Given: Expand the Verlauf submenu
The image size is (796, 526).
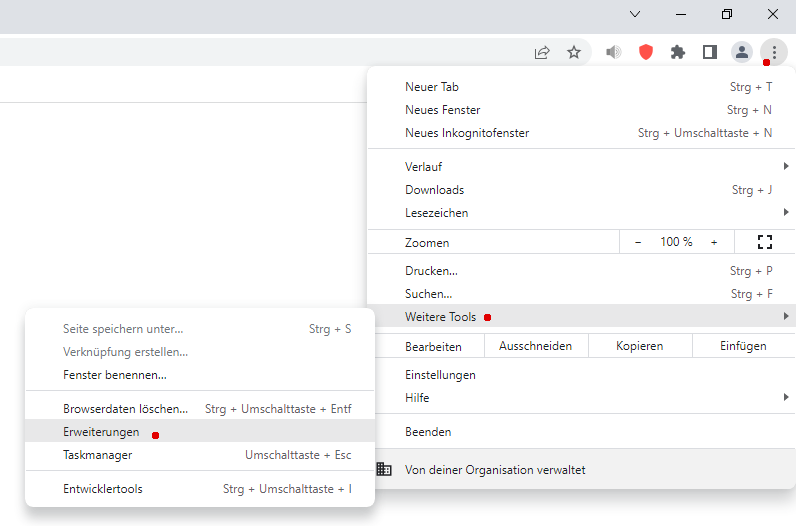Looking at the screenshot, I should point(580,167).
